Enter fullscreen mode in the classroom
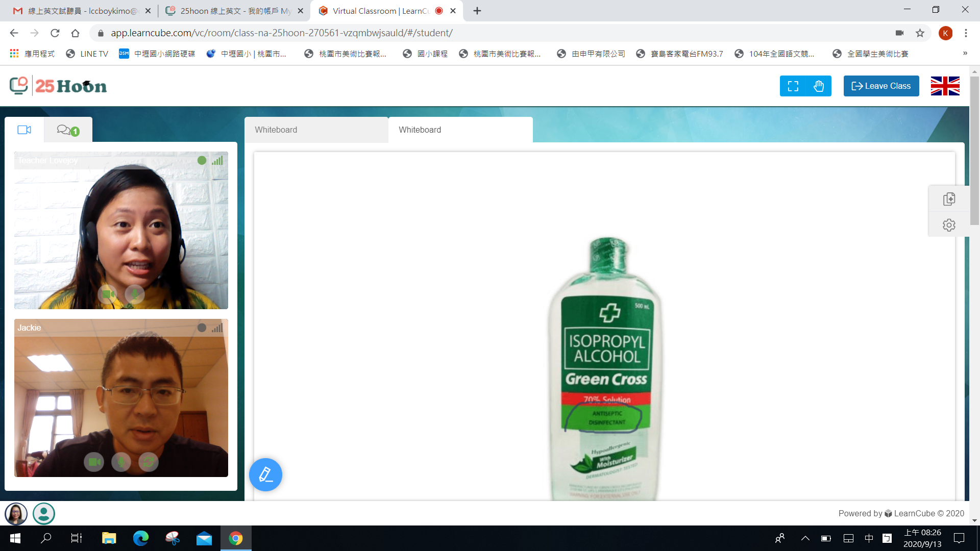This screenshot has height=551, width=980. click(x=793, y=86)
